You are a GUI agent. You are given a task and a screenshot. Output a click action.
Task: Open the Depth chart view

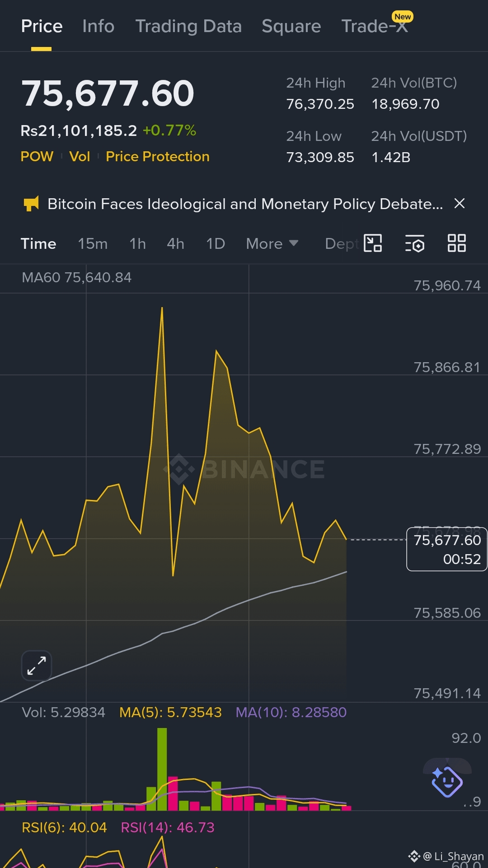342,244
